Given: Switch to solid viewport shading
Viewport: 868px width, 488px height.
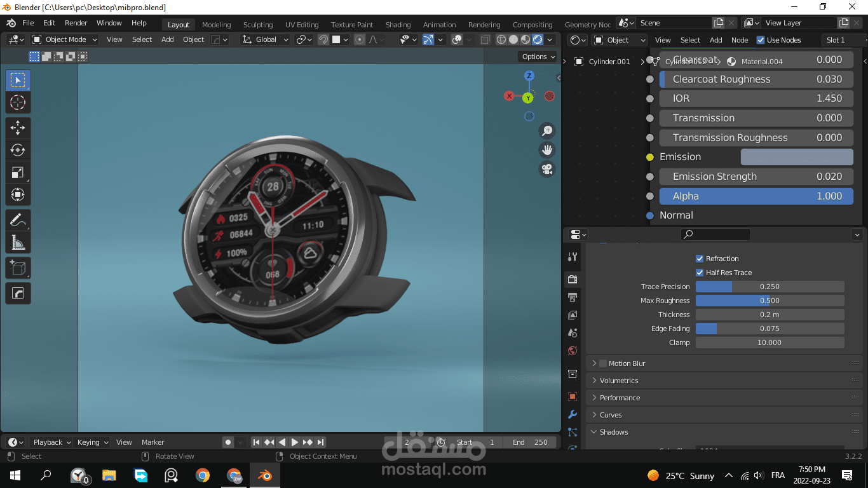Looking at the screenshot, I should pyautogui.click(x=513, y=39).
